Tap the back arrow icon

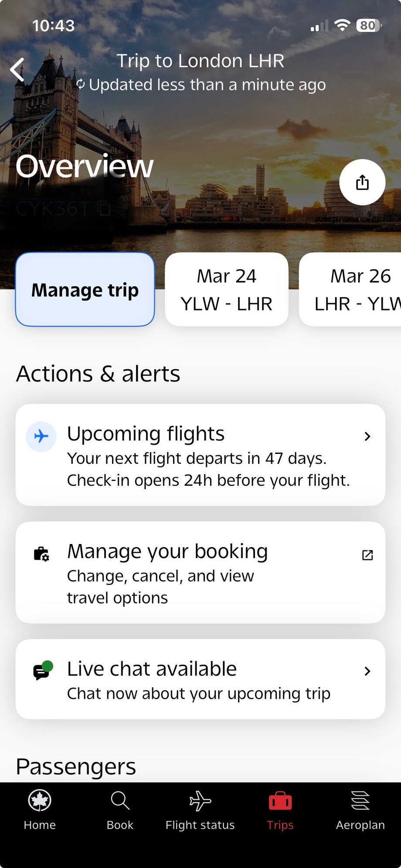click(17, 70)
